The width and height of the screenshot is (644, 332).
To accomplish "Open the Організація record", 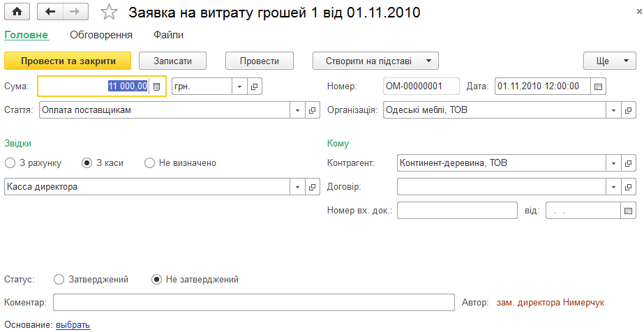I will coord(628,110).
